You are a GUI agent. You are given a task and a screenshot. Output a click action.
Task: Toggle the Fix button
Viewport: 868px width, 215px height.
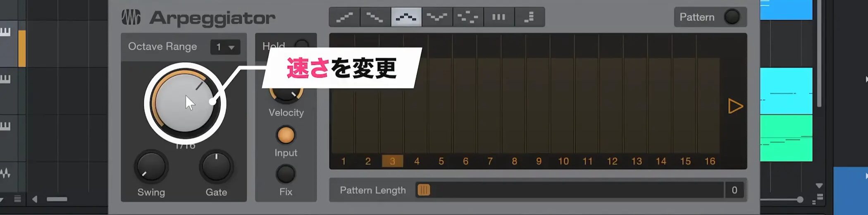click(286, 174)
